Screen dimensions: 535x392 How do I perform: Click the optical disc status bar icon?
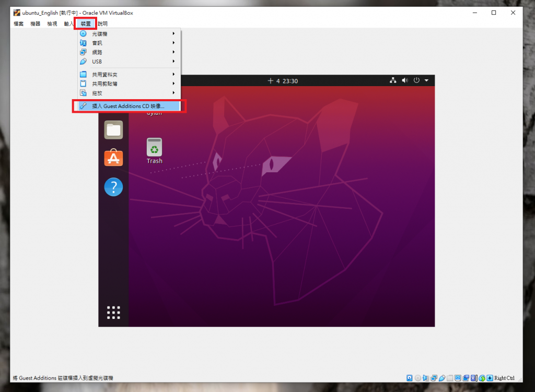coord(418,378)
